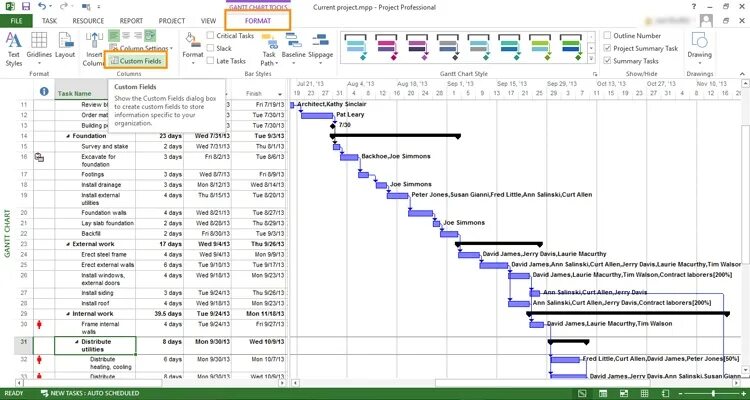Select 'Install drainage' task cell

[95, 185]
